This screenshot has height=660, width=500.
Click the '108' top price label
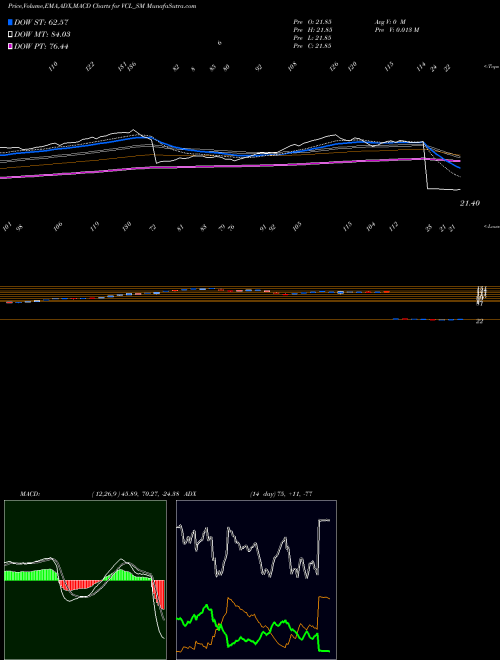point(293,66)
